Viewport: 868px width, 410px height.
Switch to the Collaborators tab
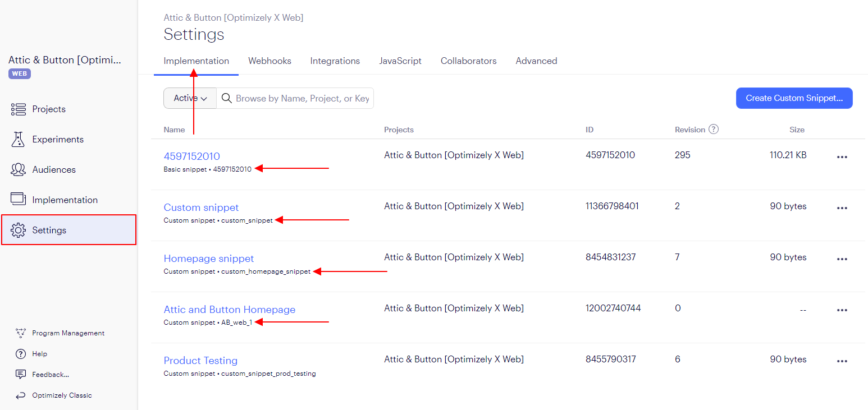tap(468, 61)
